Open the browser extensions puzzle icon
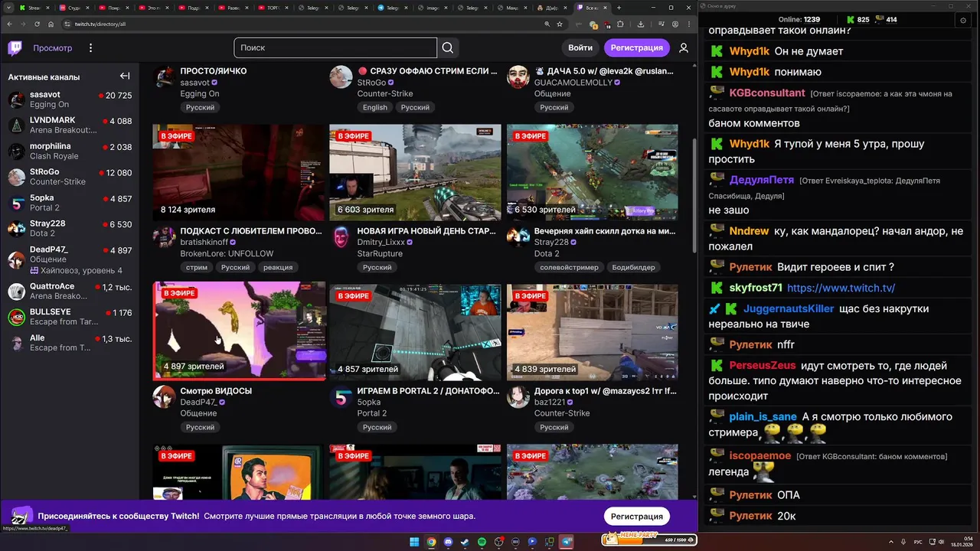The height and width of the screenshot is (551, 980). tap(620, 24)
